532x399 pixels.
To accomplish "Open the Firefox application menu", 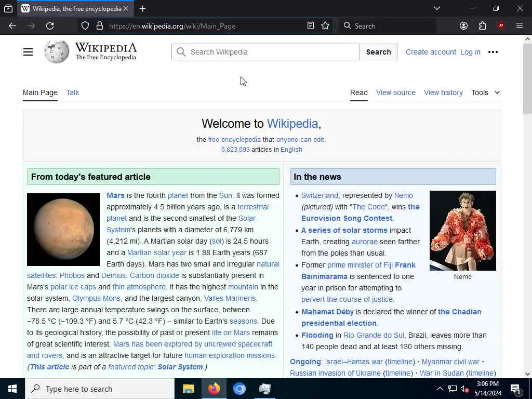I will click(520, 26).
